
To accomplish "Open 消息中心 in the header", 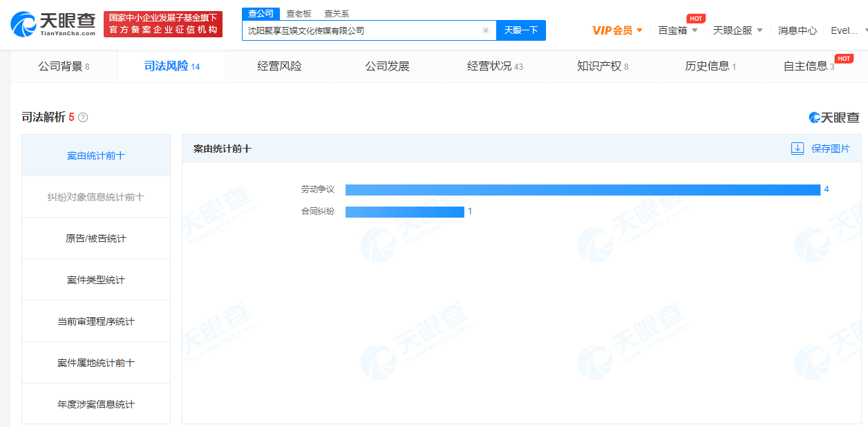I will click(798, 30).
